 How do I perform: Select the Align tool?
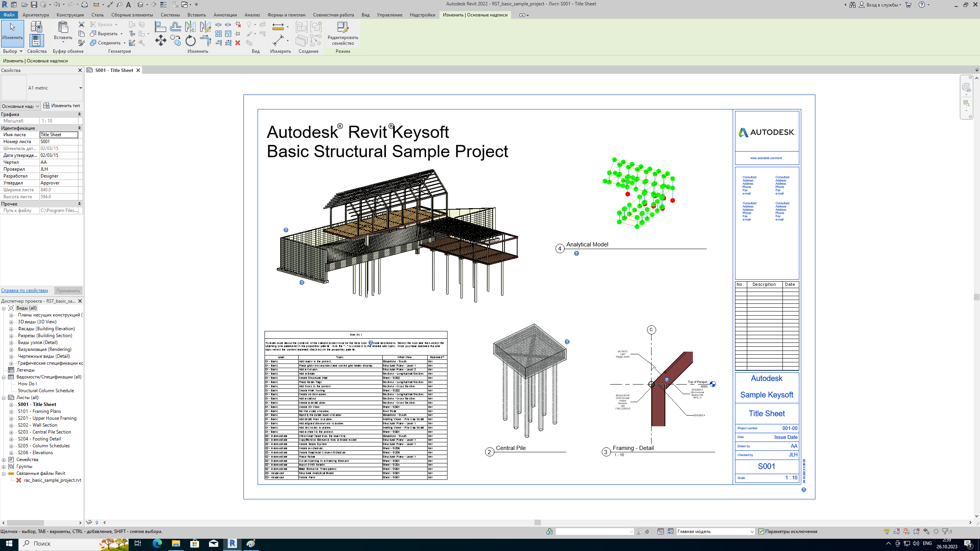point(160,27)
